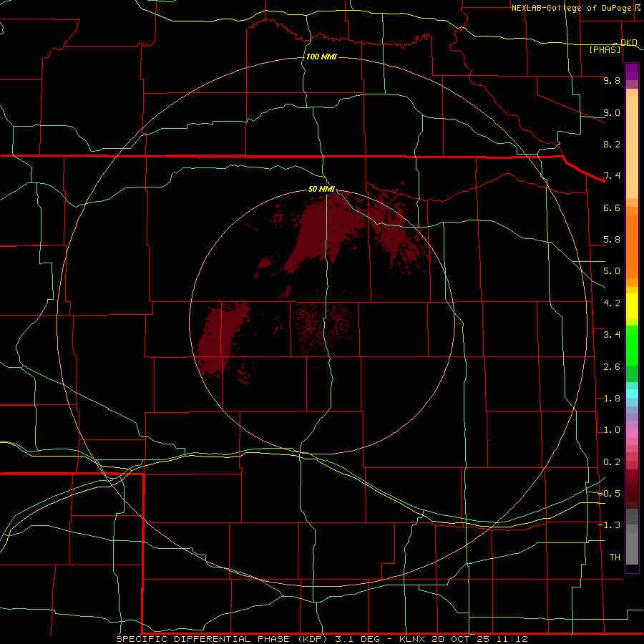Screen dimensions: 644x644
Task: Click the 5.8 legend value
Action: pyautogui.click(x=612, y=240)
